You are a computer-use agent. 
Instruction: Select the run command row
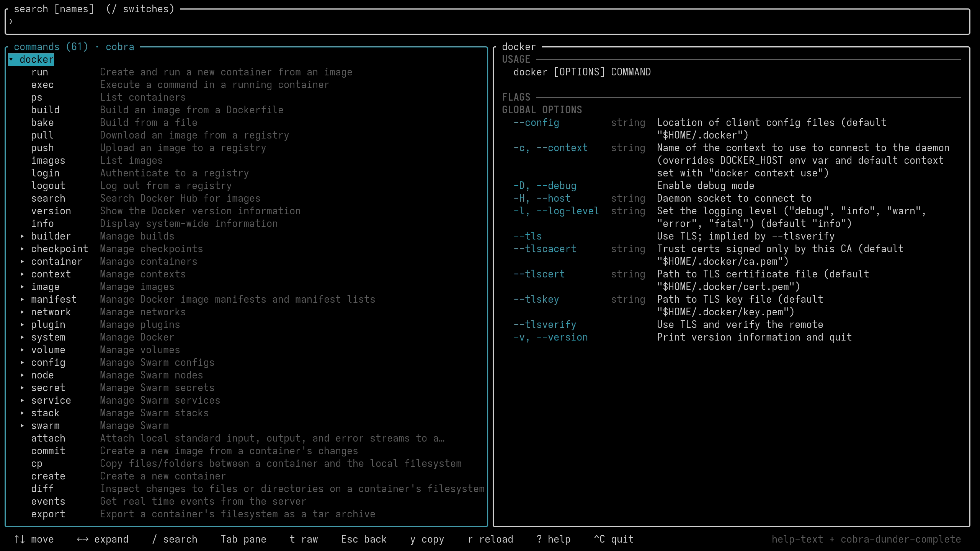point(247,72)
